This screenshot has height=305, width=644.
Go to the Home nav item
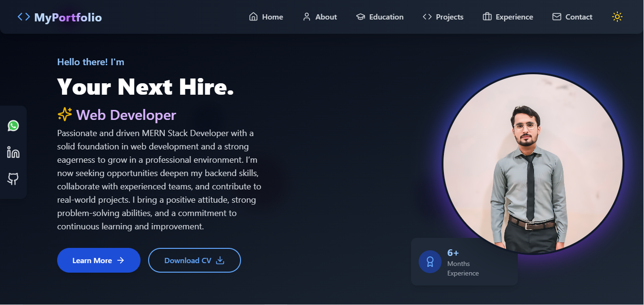pyautogui.click(x=266, y=17)
